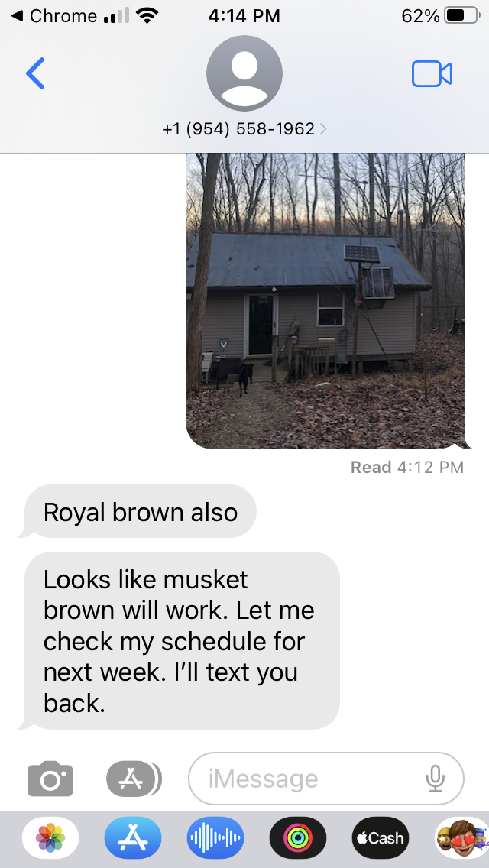489x868 pixels.
Task: Start a FaceTime video call
Action: [432, 73]
